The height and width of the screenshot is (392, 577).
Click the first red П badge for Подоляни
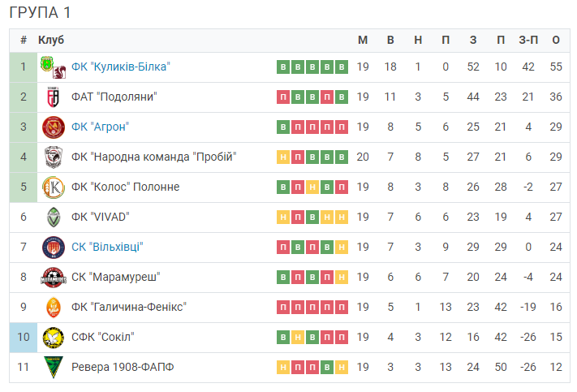pos(283,97)
